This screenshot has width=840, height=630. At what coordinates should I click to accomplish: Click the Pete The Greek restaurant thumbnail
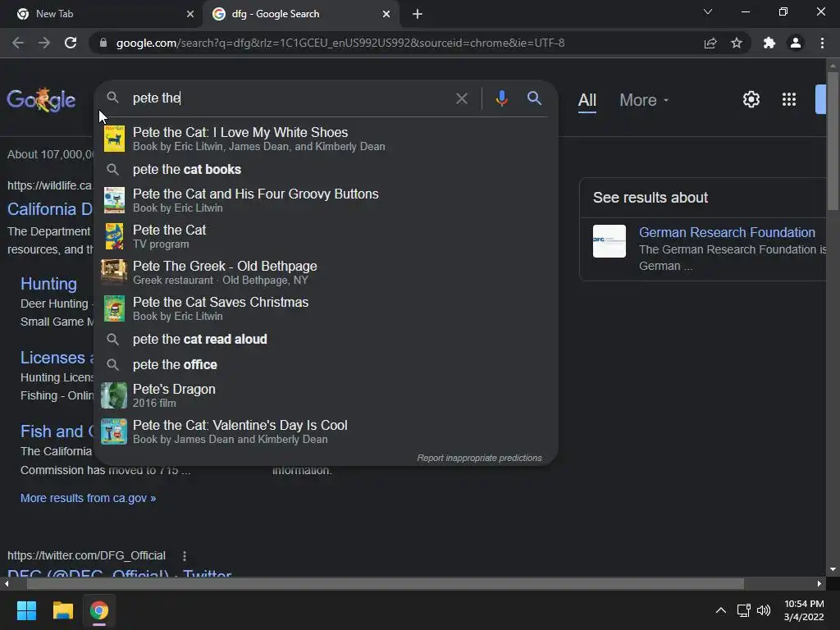[114, 272]
